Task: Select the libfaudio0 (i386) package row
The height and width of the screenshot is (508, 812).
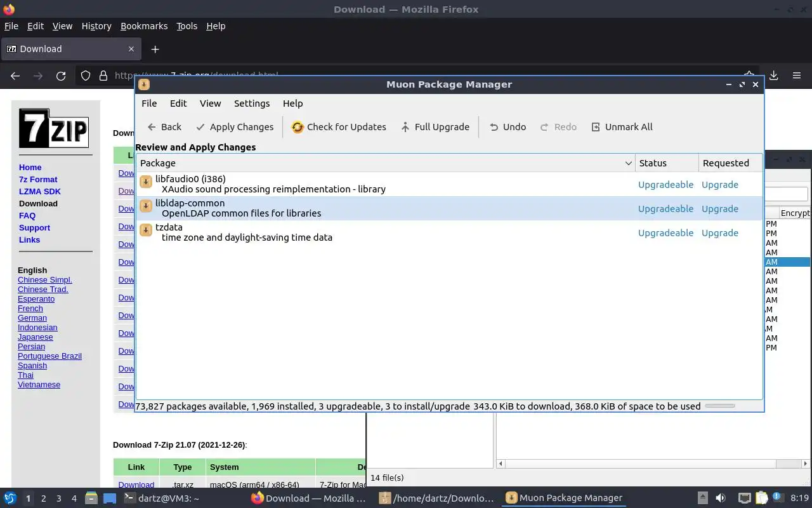Action: point(449,184)
